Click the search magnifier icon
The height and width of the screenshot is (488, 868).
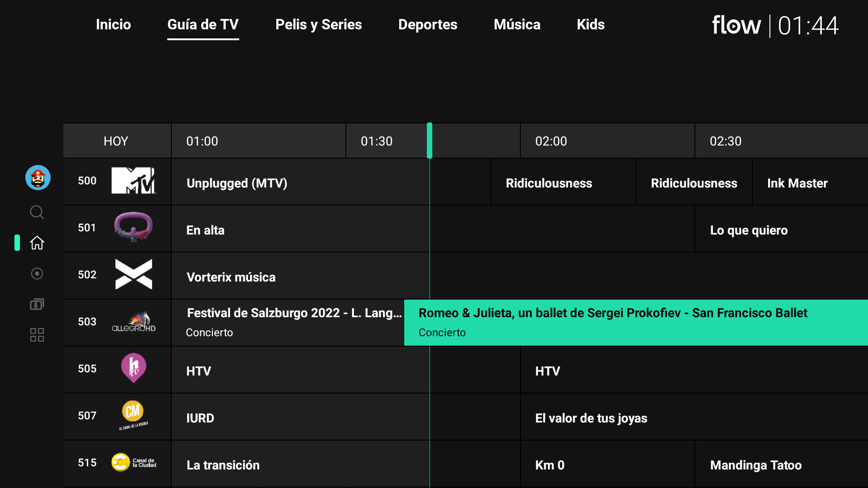(x=37, y=212)
